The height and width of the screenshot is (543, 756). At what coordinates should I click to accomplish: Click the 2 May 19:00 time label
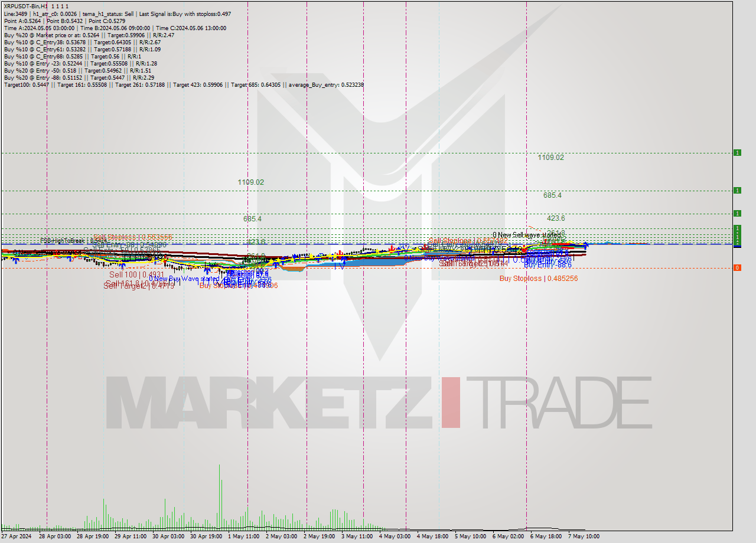coord(319,537)
